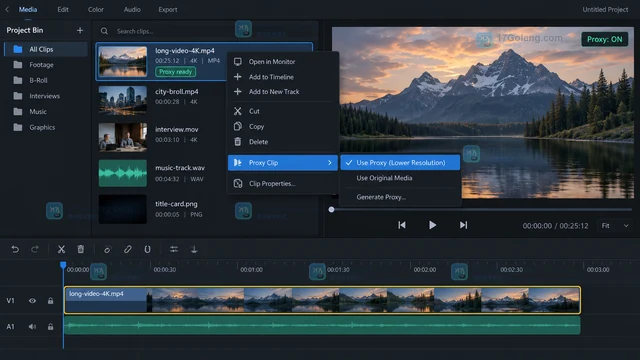640x360 pixels.
Task: Toggle the magnet snapping icon
Action: coord(147,249)
